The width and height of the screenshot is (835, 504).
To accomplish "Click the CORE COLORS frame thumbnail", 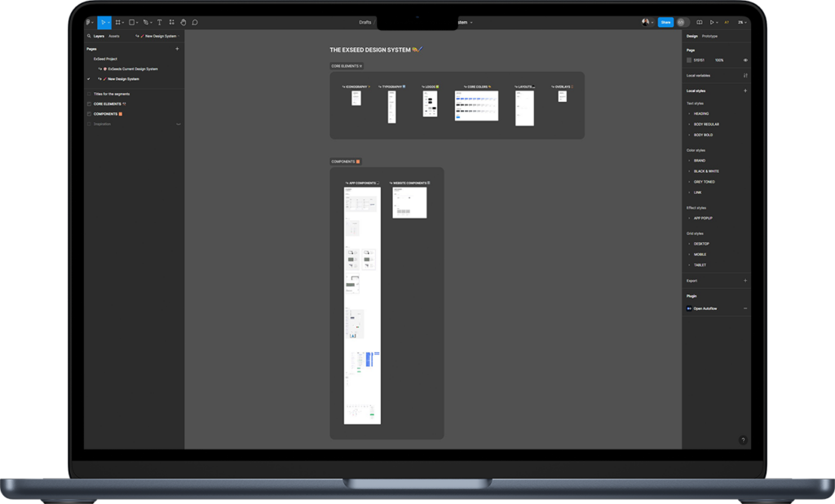I will [476, 105].
